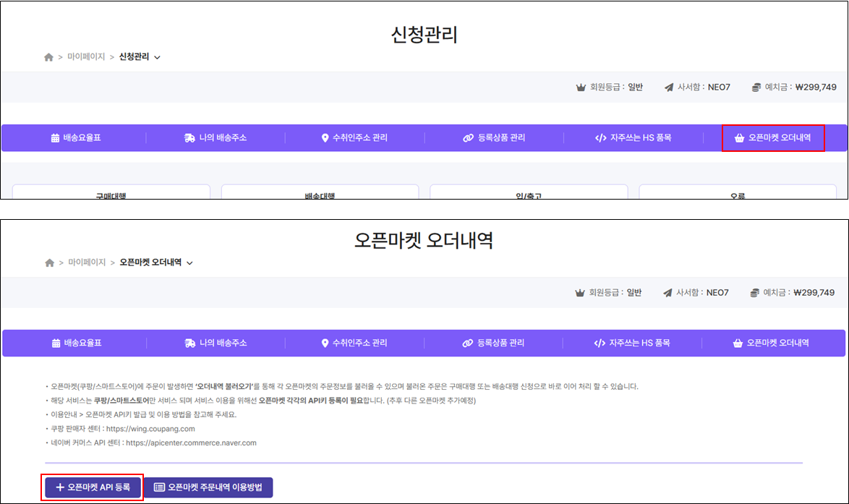Click chain link icon of 등록상품 관리 on 오픈마켓 오더내역 page
Viewport: 849px width, 504px height.
click(x=468, y=343)
